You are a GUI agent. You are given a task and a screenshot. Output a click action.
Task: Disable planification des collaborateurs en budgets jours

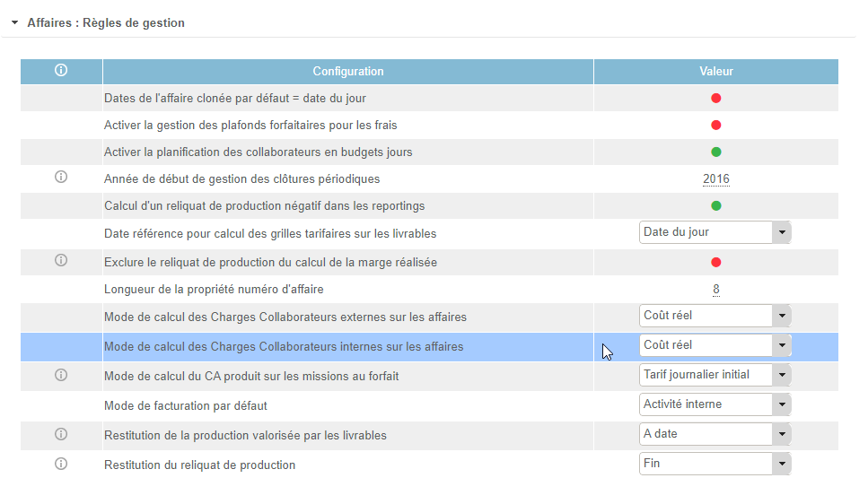coord(715,152)
